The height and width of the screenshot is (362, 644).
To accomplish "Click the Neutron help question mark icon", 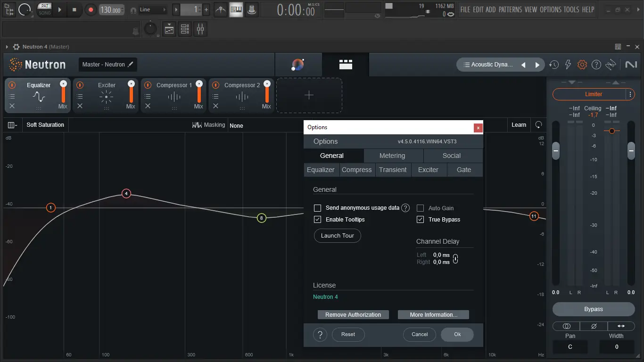I will (x=596, y=65).
